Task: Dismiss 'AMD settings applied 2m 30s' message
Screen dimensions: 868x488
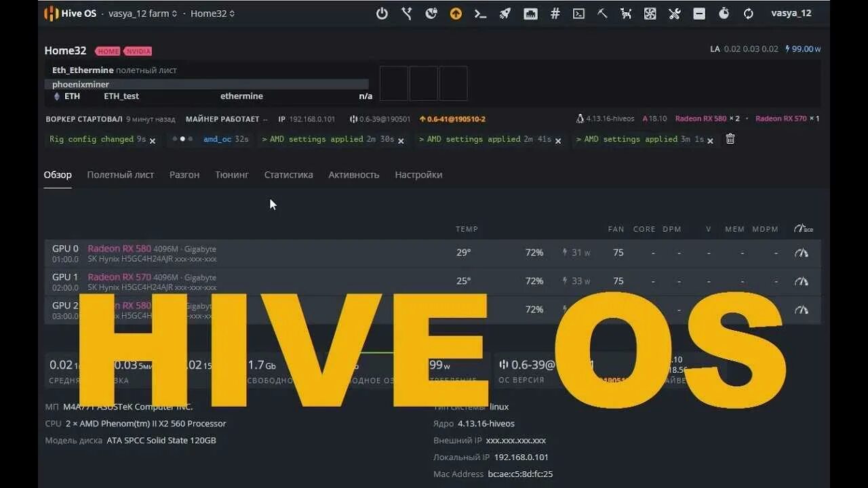Action: pos(401,141)
